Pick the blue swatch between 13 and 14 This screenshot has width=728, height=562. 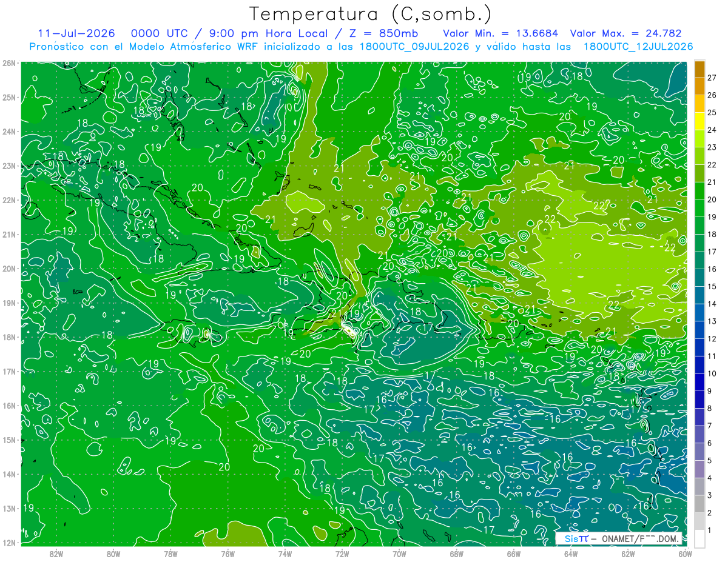coord(699,312)
